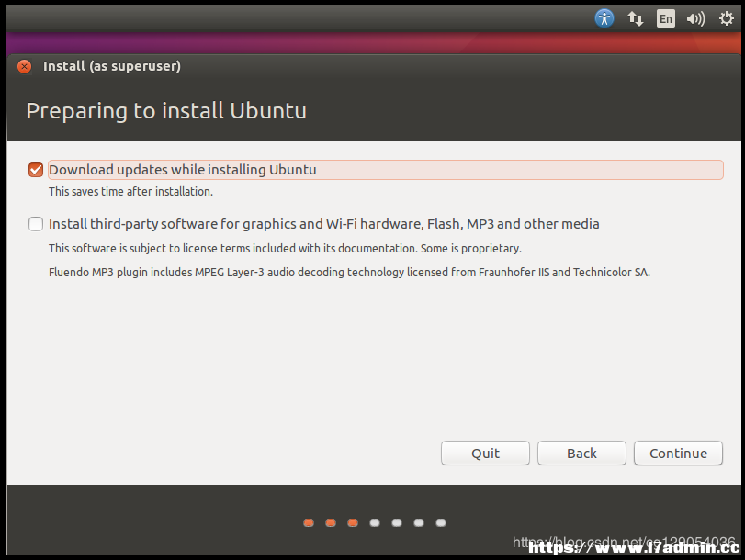Click the Fluendo MP3 plugin notice text
The height and width of the screenshot is (560, 745).
click(349, 272)
